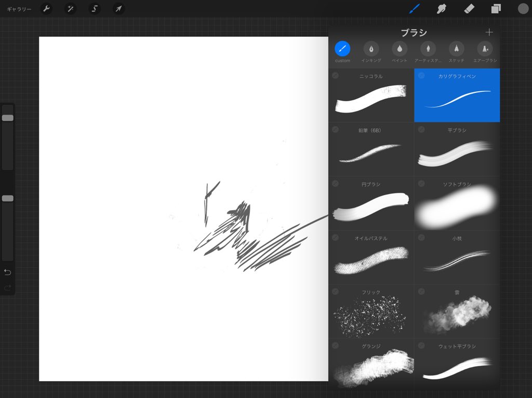Choose the 雲 brush

click(x=457, y=311)
